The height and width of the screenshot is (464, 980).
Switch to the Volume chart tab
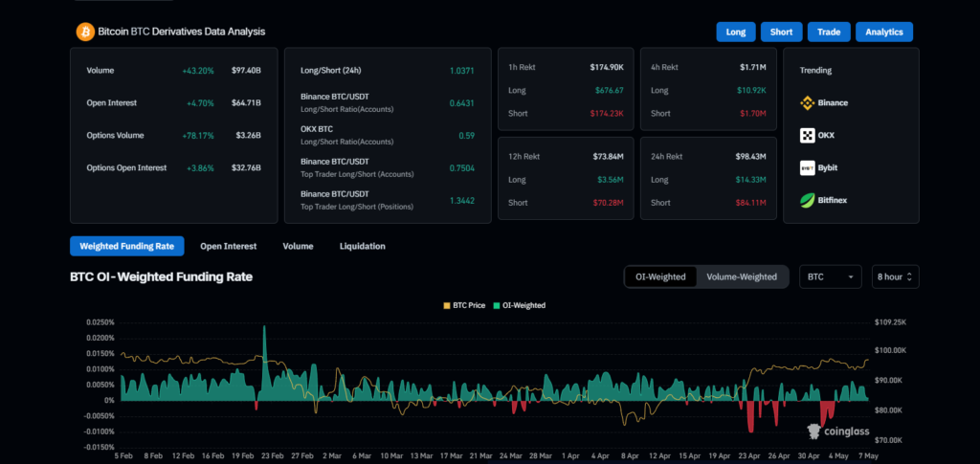coord(298,246)
